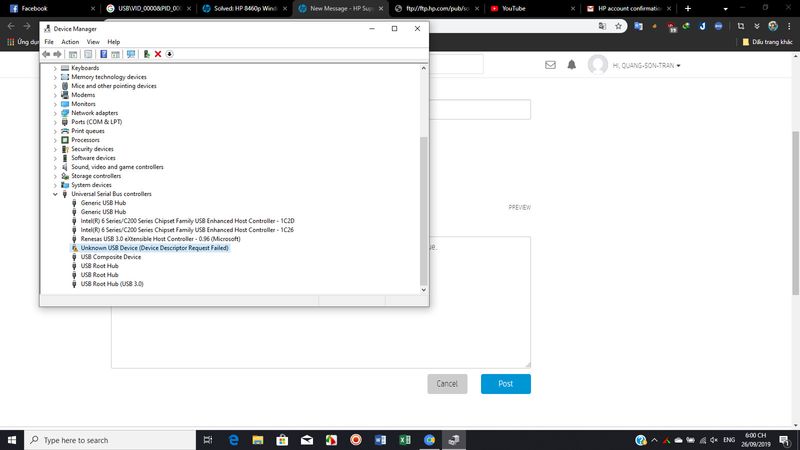Expand the Processors category

coord(55,140)
